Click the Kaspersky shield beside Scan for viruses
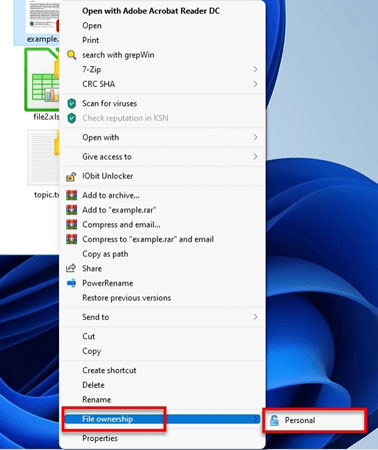Screen dimensions: 378x450 72,104
